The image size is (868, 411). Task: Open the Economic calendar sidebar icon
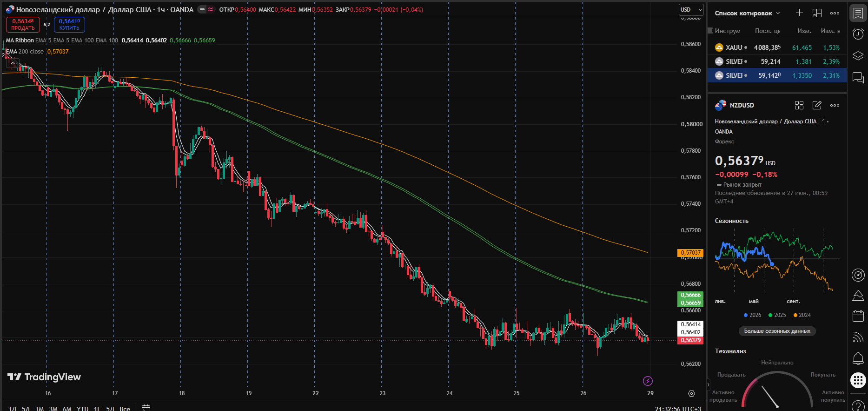coord(858,317)
